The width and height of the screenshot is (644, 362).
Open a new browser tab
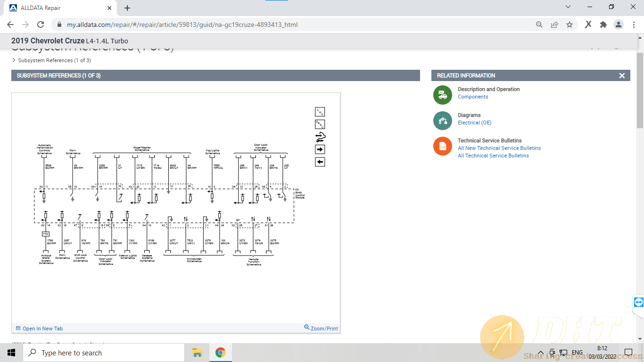point(127,8)
